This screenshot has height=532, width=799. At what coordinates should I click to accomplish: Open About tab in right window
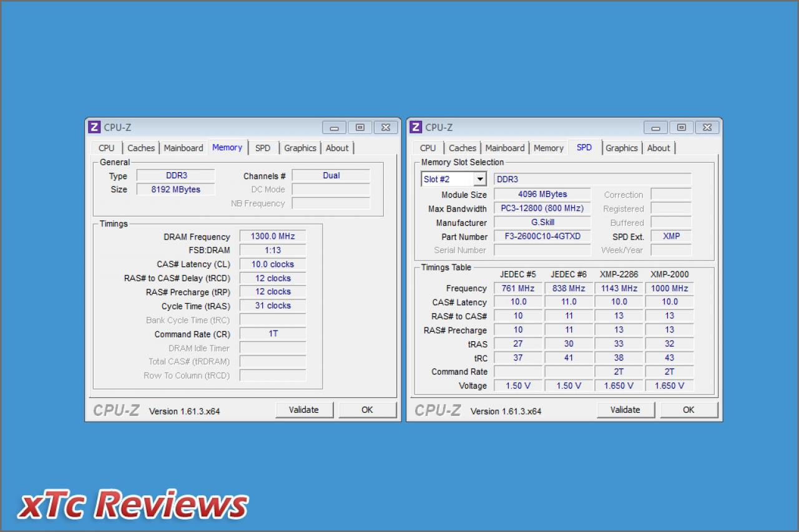[659, 148]
